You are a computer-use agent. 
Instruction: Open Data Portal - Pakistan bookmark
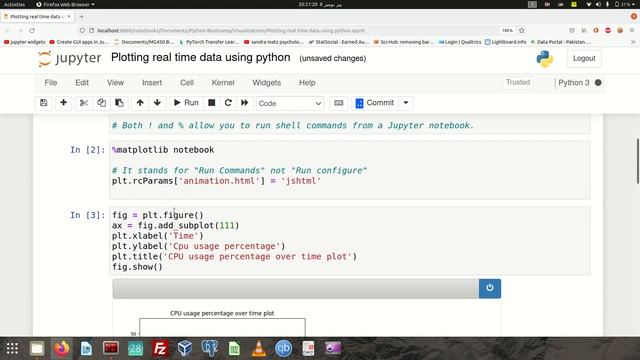561,42
